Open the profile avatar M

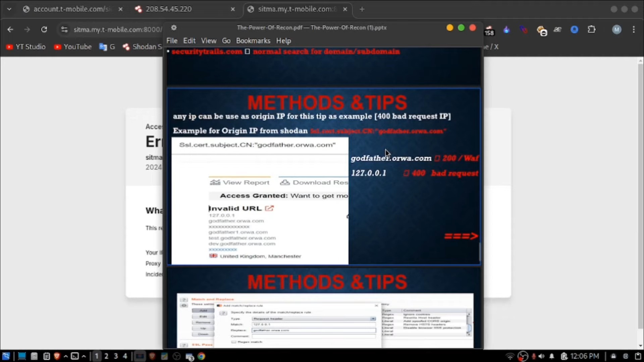(616, 29)
